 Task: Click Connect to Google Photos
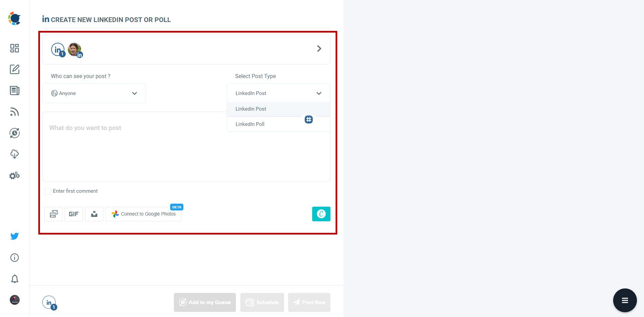click(143, 214)
